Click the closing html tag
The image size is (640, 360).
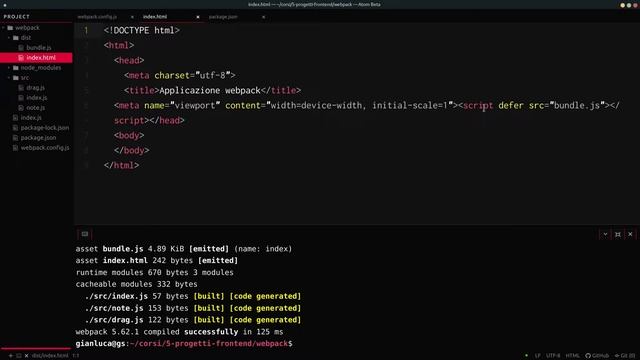coord(121,166)
